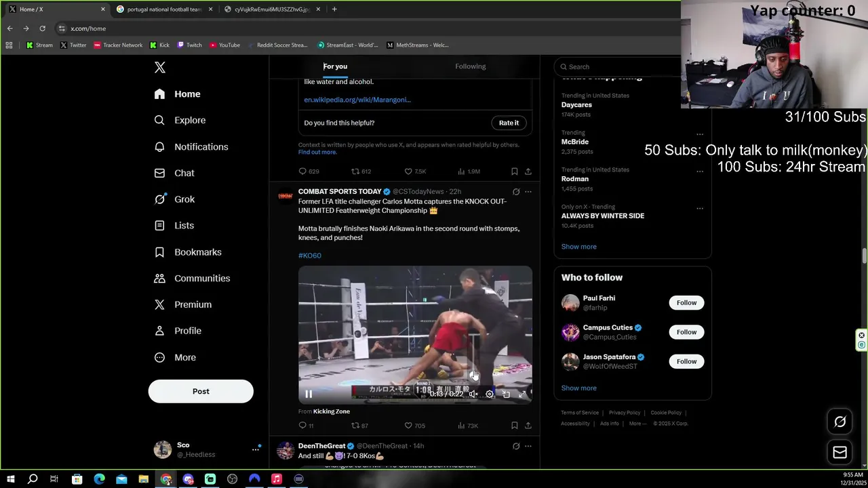Open the YouTube bookmark
This screenshot has height=488, width=868.
[x=225, y=45]
